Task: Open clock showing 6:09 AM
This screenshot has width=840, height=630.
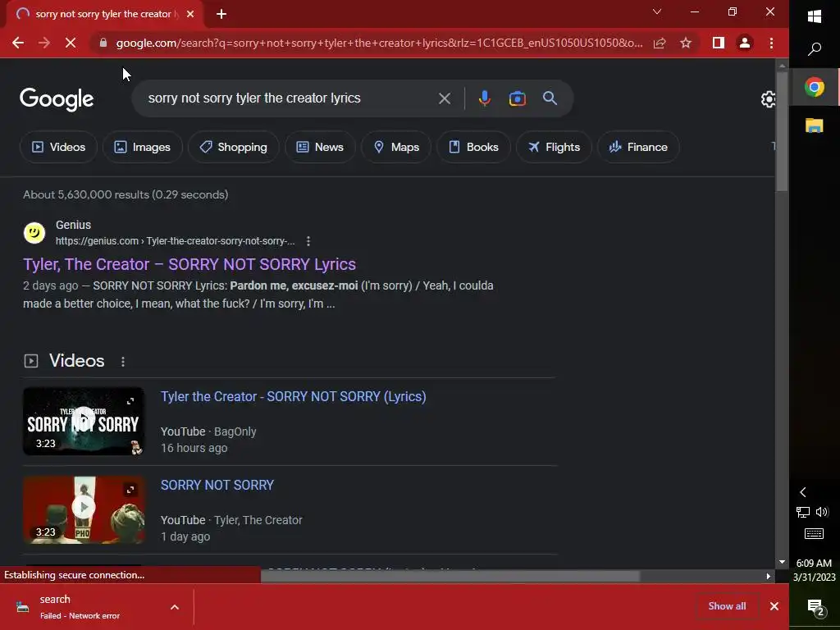Action: click(x=815, y=570)
